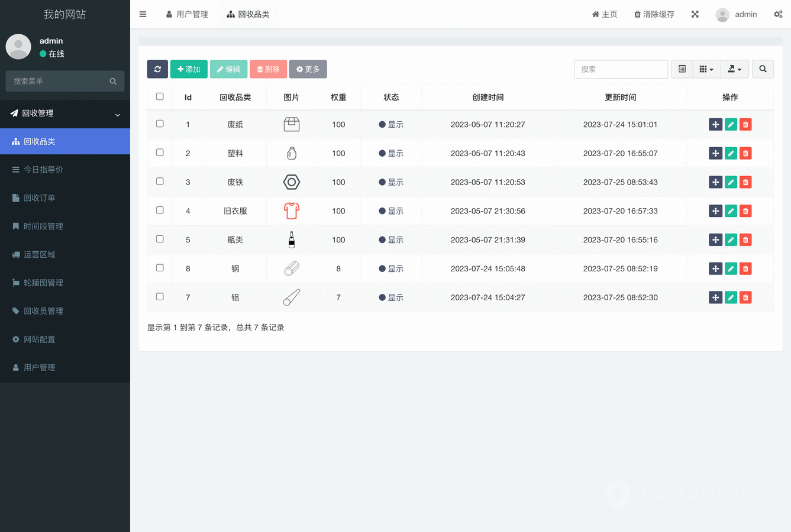Click the drag-sort icon for 废铁 row
791x532 pixels.
[715, 182]
